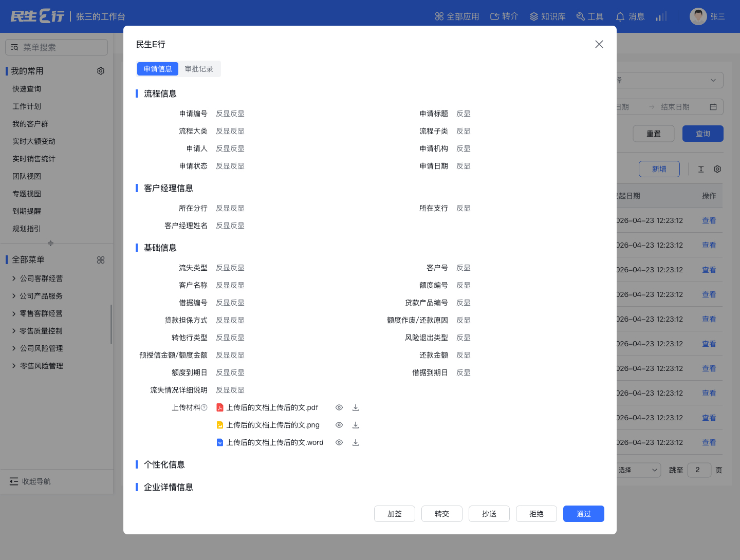Click the Word document file type icon

[220, 442]
